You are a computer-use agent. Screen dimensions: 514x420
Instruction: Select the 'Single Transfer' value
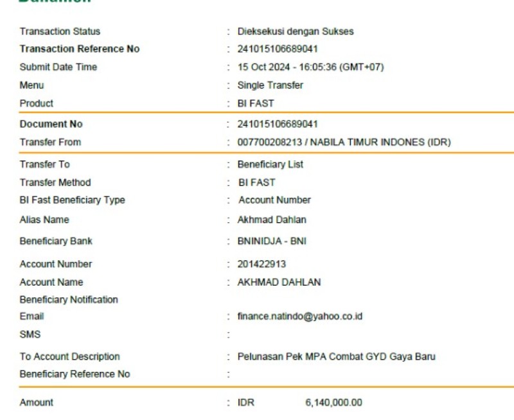270,85
